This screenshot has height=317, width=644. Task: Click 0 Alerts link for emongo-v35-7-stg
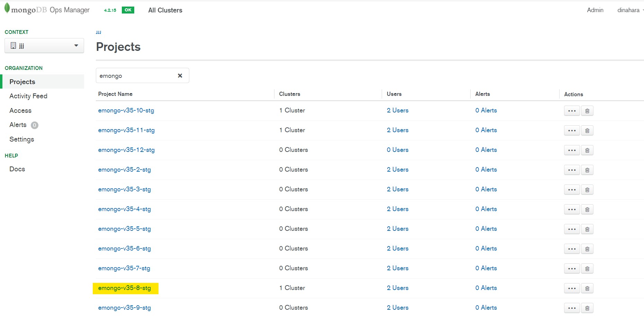(x=486, y=268)
